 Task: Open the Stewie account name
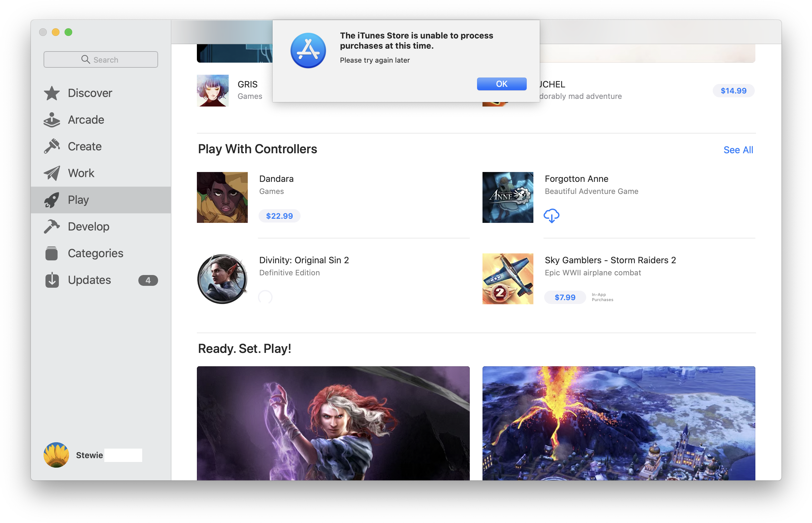[x=89, y=455]
